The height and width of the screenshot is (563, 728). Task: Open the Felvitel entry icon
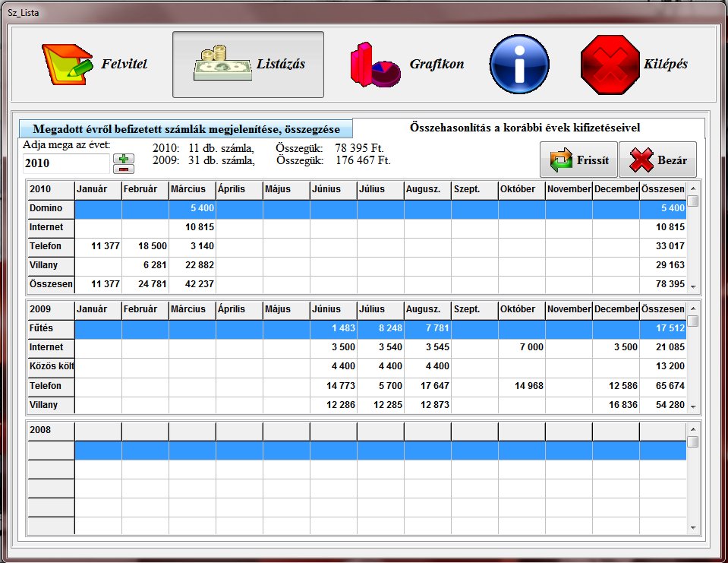click(67, 65)
